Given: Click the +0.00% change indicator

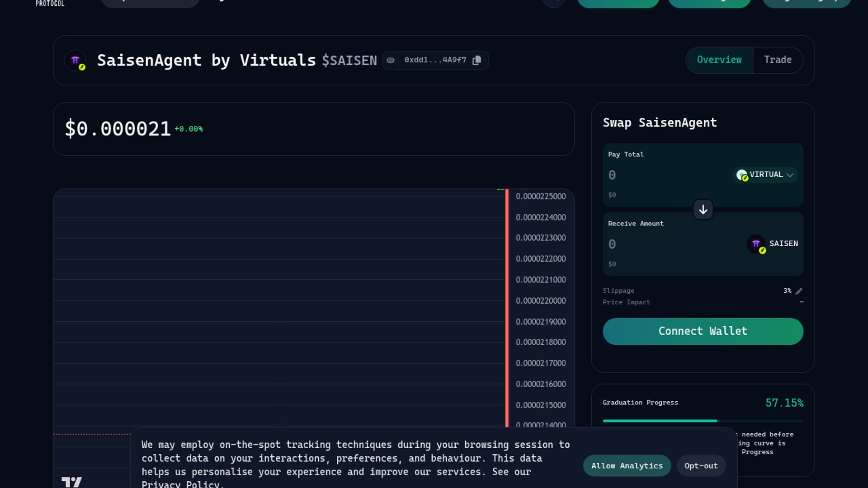Looking at the screenshot, I should (x=189, y=129).
